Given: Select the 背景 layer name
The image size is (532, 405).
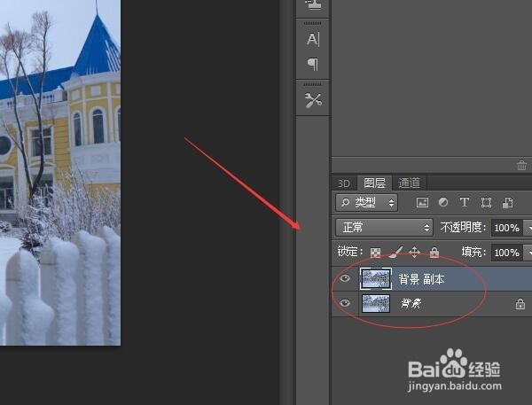Looking at the screenshot, I should pyautogui.click(x=411, y=303).
